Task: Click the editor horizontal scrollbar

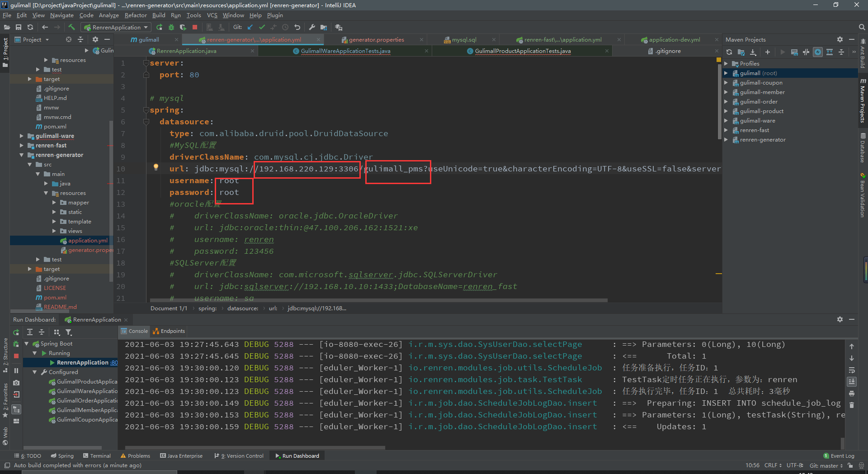Action: click(379, 300)
